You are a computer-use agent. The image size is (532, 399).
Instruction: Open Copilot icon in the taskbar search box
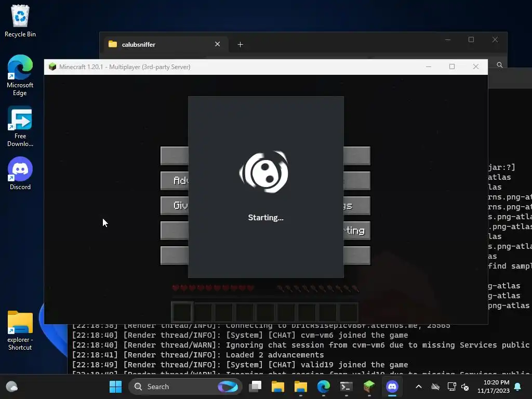228,387
